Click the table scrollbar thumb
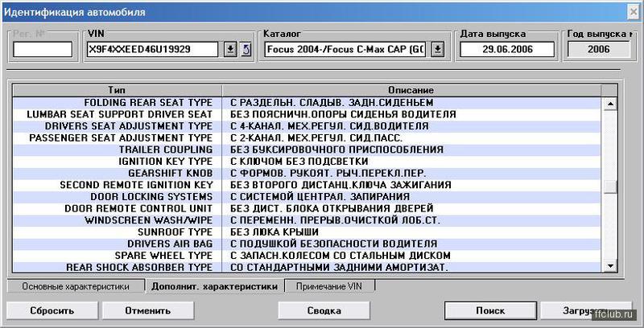Image resolution: width=644 pixels, height=328 pixels. point(611,187)
